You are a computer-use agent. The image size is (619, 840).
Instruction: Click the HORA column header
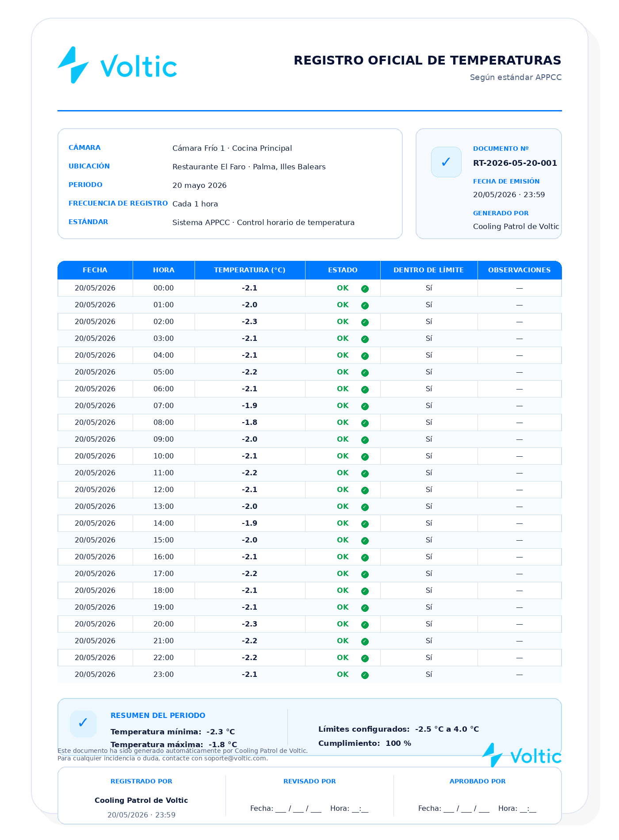click(164, 270)
